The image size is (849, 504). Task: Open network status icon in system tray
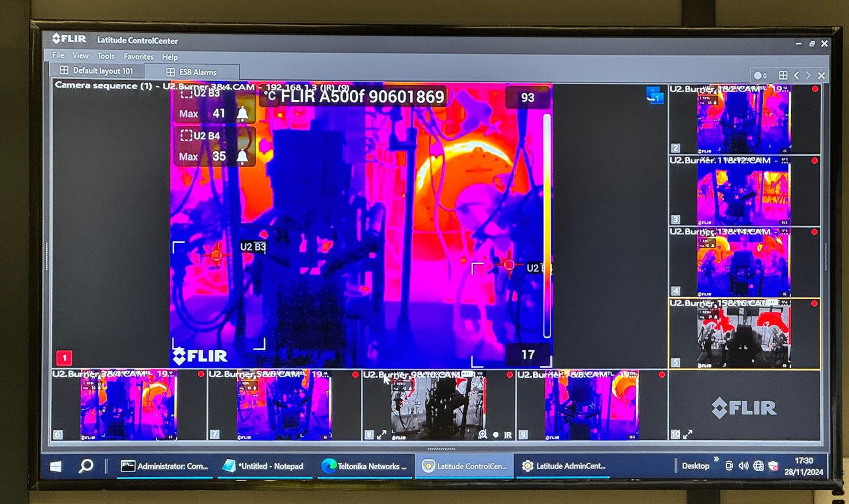tap(759, 466)
